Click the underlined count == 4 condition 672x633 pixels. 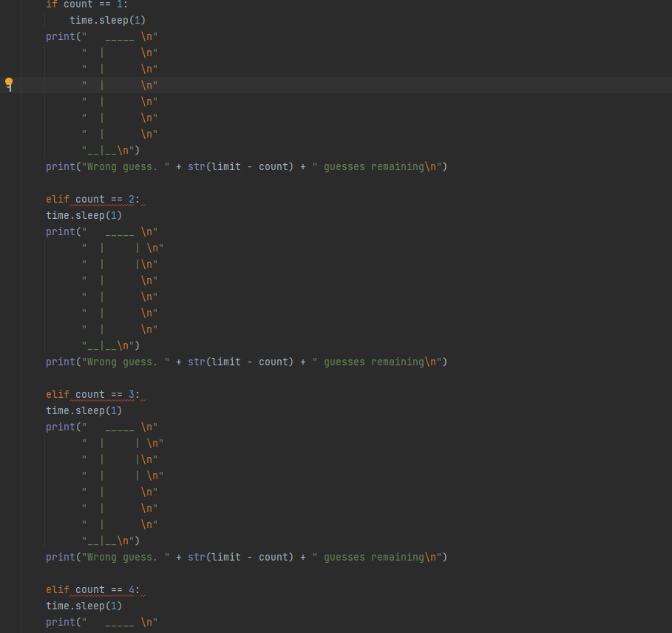[x=104, y=589]
